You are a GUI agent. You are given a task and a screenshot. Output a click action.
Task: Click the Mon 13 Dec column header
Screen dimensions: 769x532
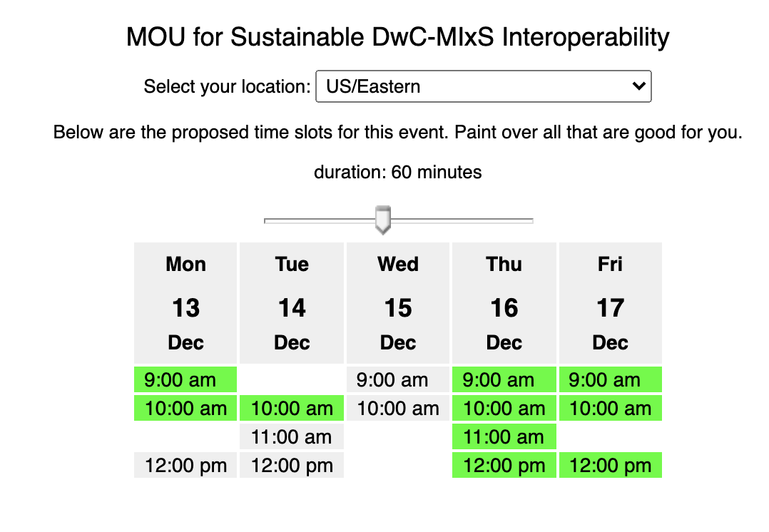185,303
